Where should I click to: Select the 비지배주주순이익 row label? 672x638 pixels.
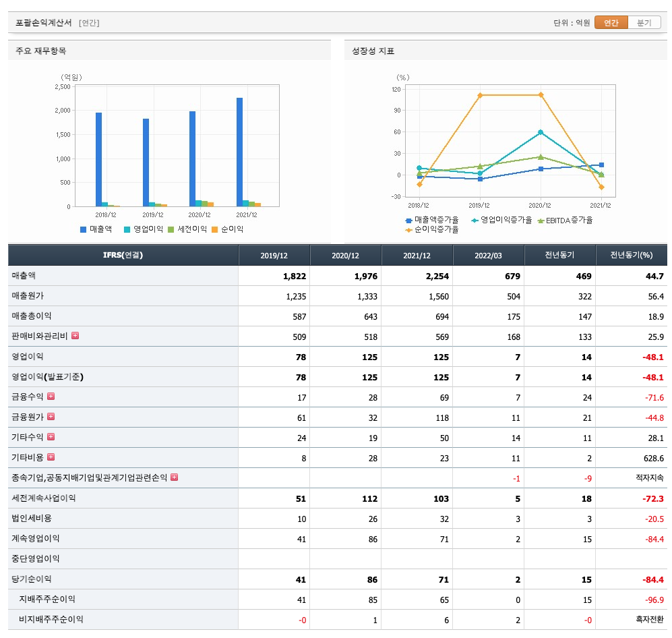(x=51, y=619)
